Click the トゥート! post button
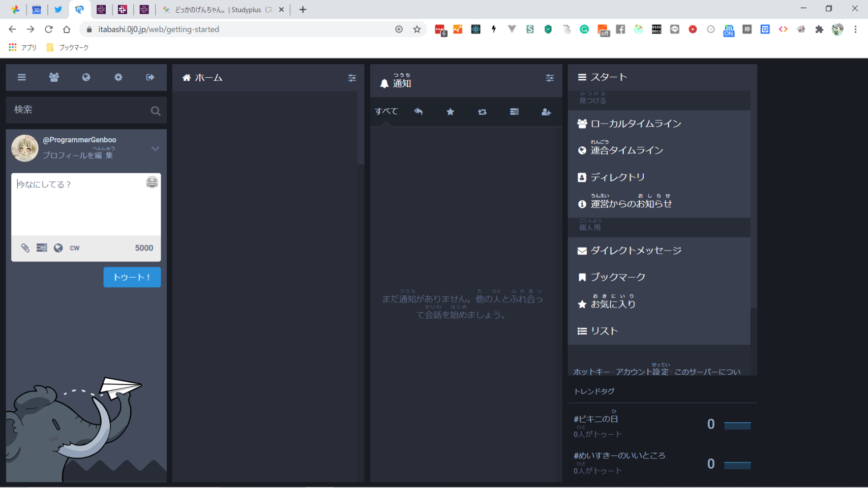This screenshot has width=868, height=488. (x=132, y=277)
